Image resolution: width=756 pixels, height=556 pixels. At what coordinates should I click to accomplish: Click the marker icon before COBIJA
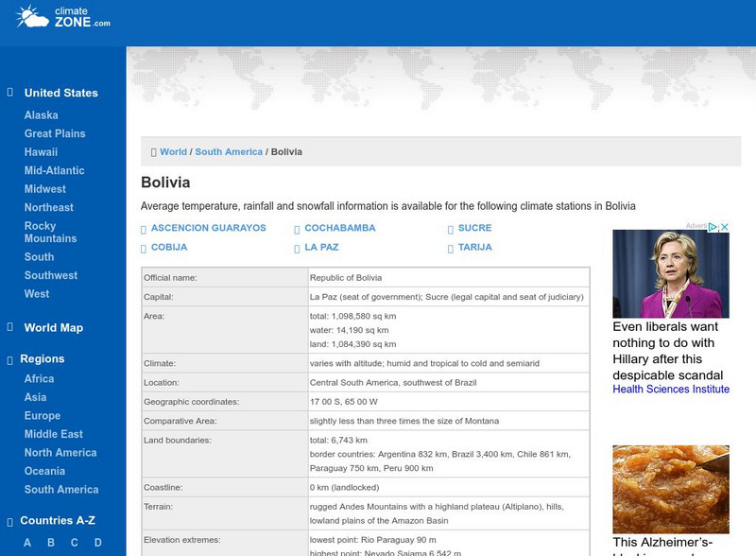coord(144,249)
